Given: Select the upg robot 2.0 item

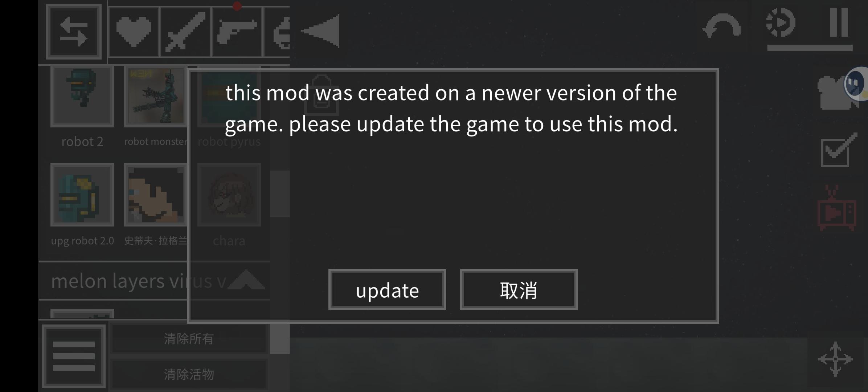Looking at the screenshot, I should click(x=82, y=195).
